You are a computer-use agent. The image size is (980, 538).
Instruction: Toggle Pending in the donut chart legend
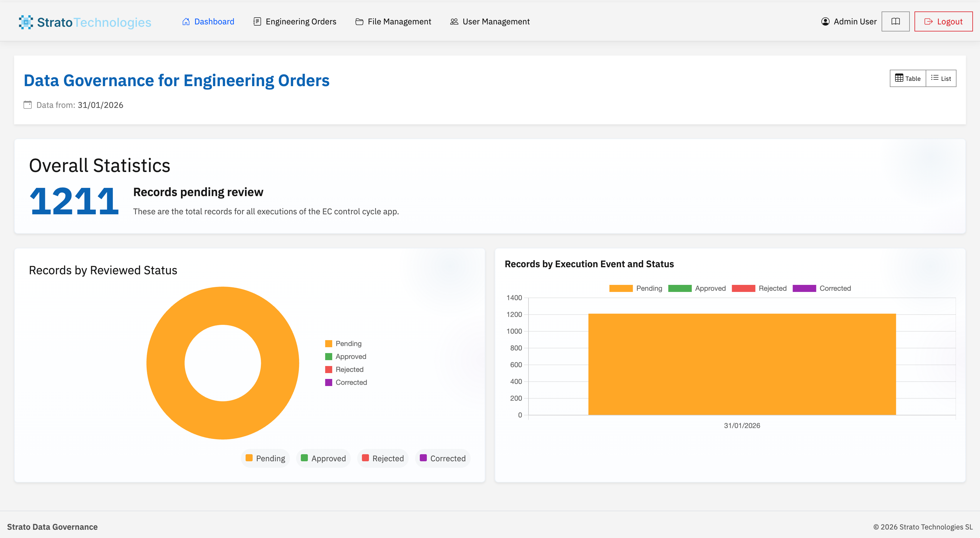pos(265,458)
